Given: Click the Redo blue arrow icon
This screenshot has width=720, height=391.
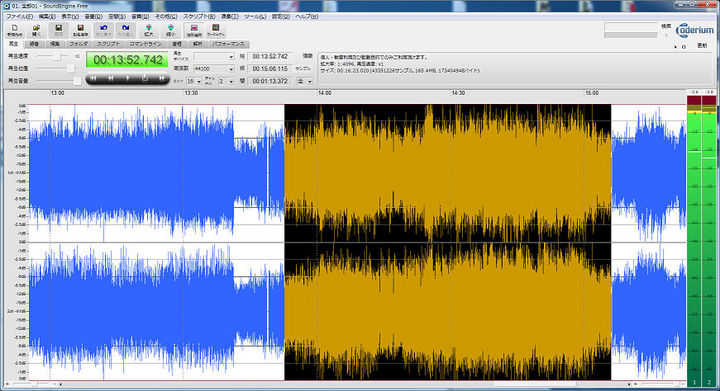Looking at the screenshot, I should 125,30.
